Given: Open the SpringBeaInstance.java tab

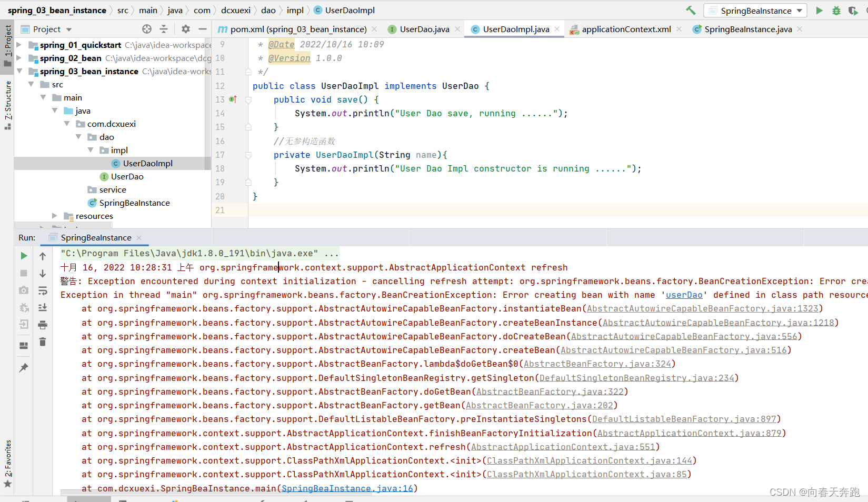Looking at the screenshot, I should click(x=747, y=29).
